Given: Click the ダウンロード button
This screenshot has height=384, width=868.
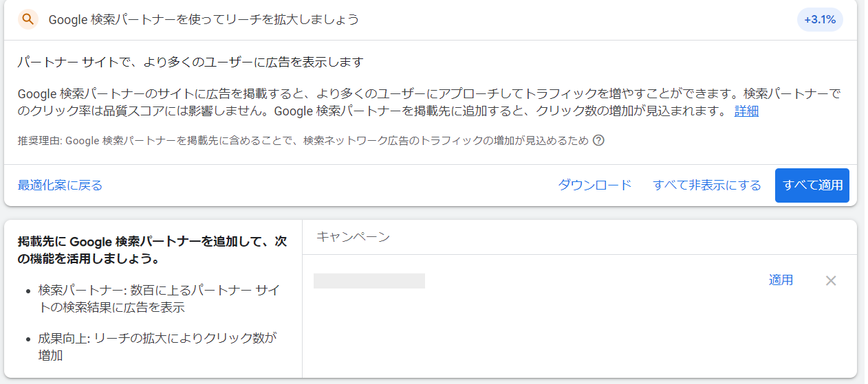Looking at the screenshot, I should [x=594, y=185].
